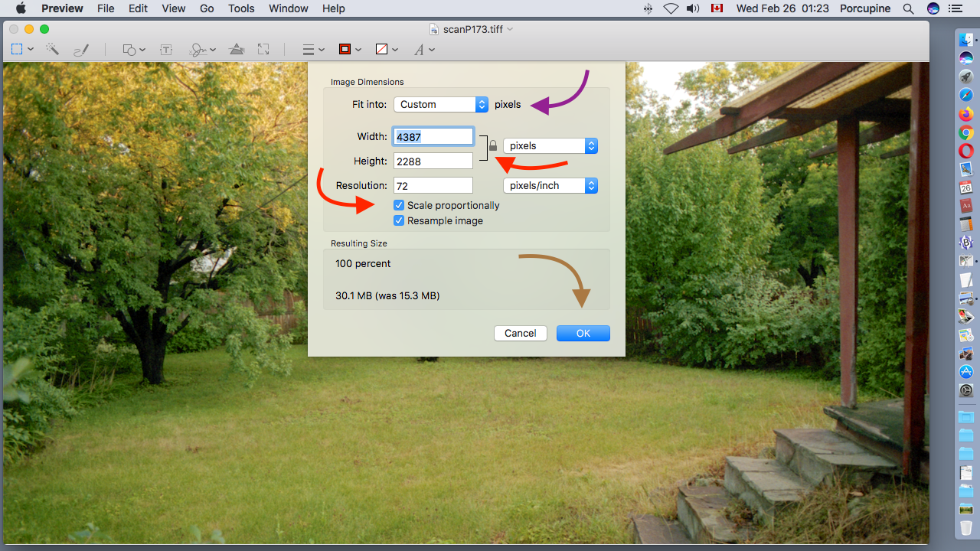Viewport: 980px width, 551px height.
Task: Click the '100 percent' resulting size text
Action: 363,263
